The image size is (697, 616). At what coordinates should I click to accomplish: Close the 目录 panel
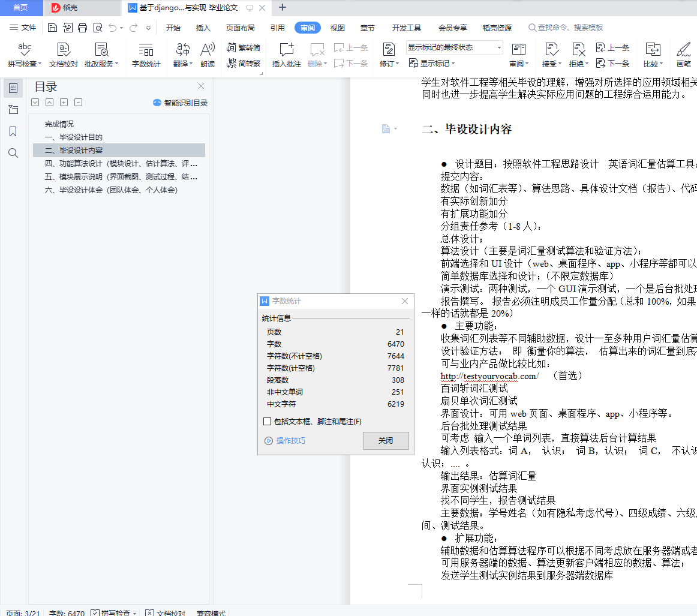tap(202, 86)
